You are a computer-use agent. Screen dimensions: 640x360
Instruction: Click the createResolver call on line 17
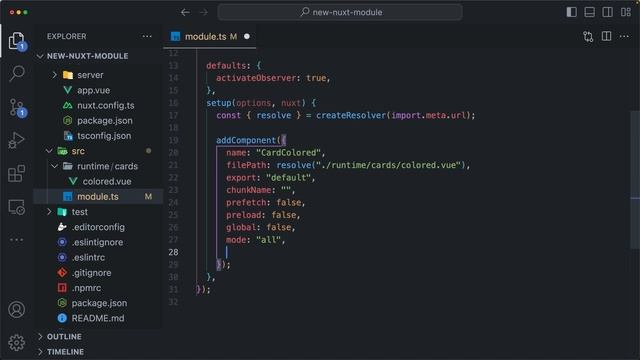point(351,115)
